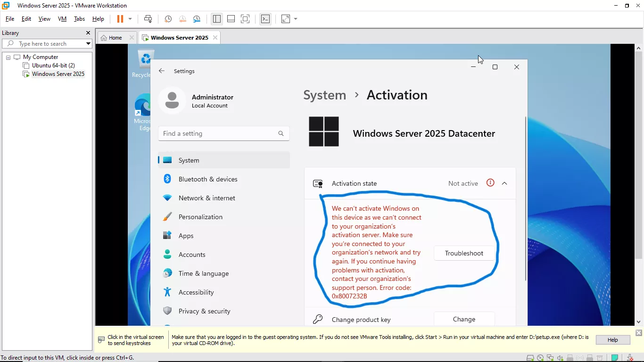Screen dimensions: 644x362
Task: Take a snapshot of this virtual machine
Action: 168,19
